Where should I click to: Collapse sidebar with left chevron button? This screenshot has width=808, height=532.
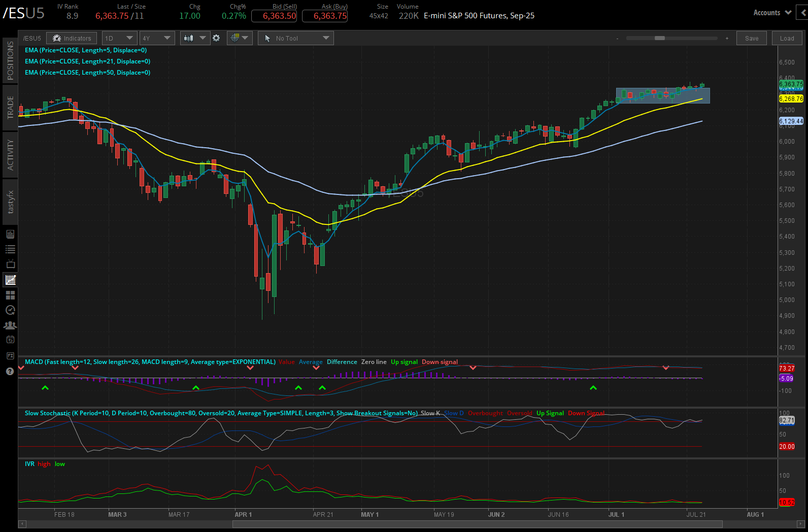pos(803,13)
